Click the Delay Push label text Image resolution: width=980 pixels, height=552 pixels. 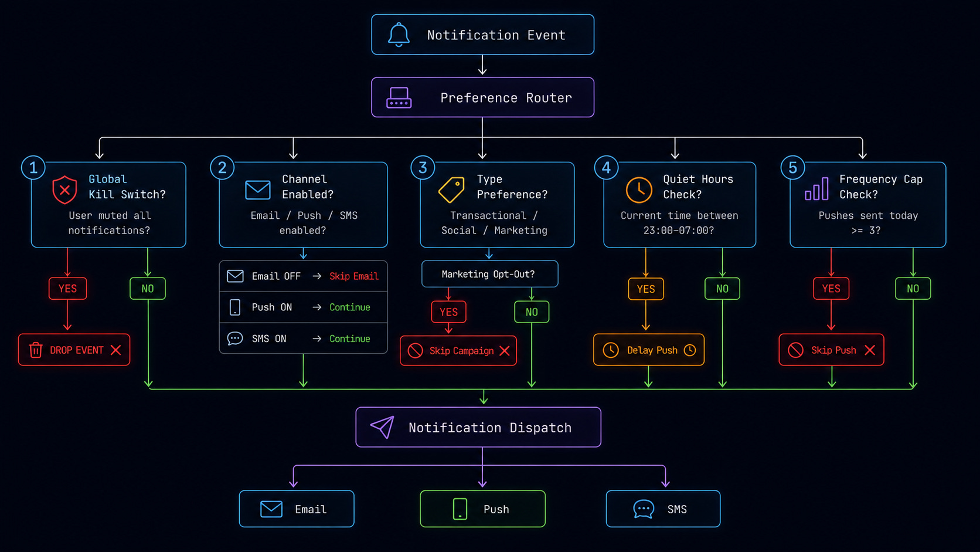652,350
